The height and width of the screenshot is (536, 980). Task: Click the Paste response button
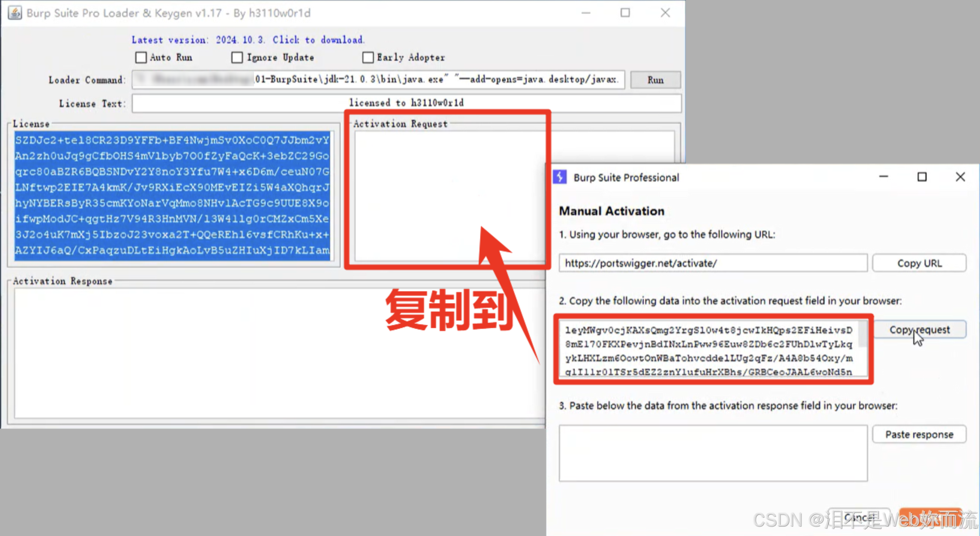click(919, 434)
